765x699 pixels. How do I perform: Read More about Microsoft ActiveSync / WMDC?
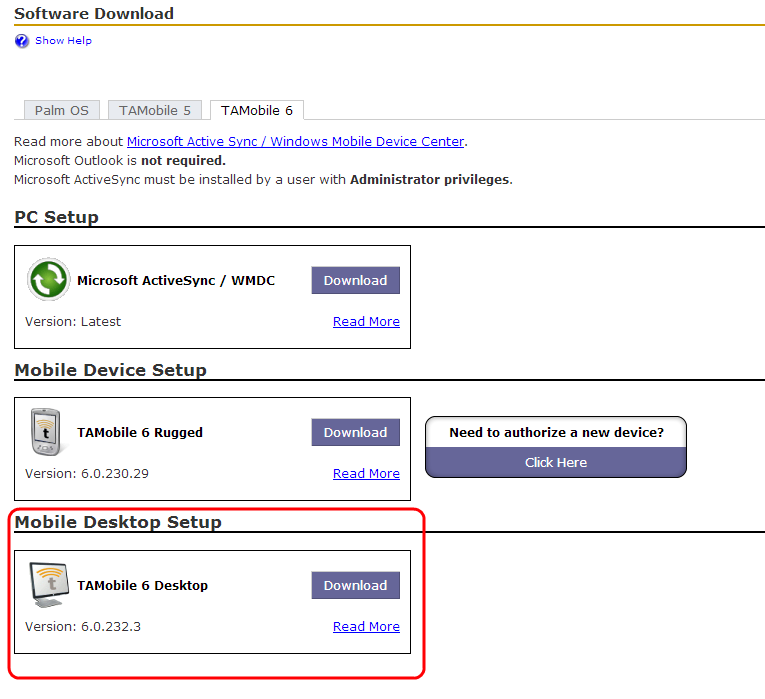tap(366, 321)
